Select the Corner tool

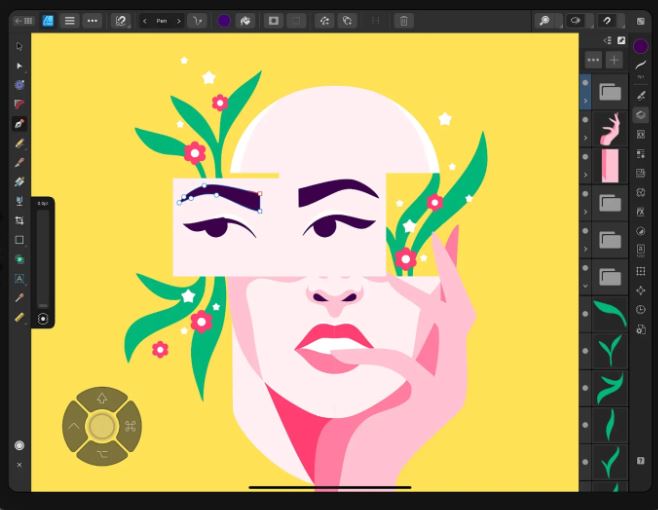(19, 104)
